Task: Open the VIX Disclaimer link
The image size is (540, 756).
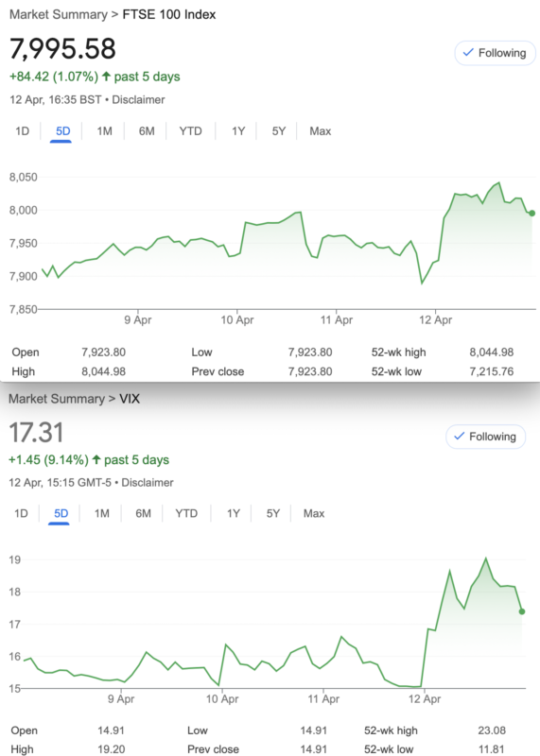Action: click(148, 483)
